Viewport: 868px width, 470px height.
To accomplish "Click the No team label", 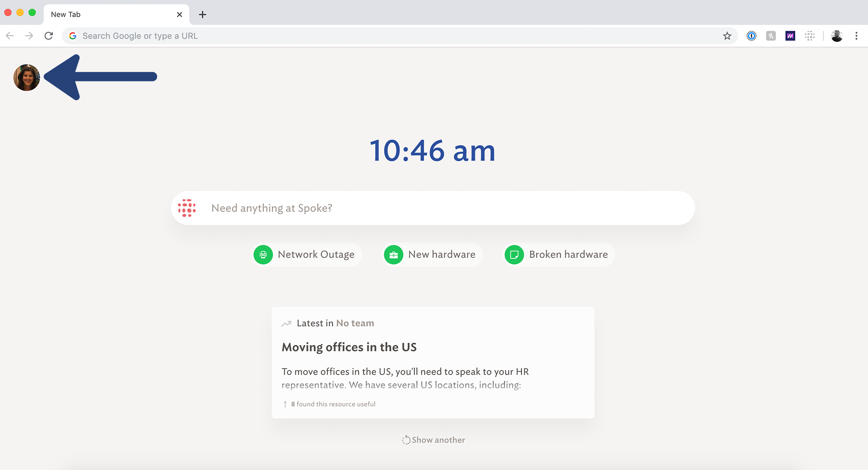I will (355, 323).
